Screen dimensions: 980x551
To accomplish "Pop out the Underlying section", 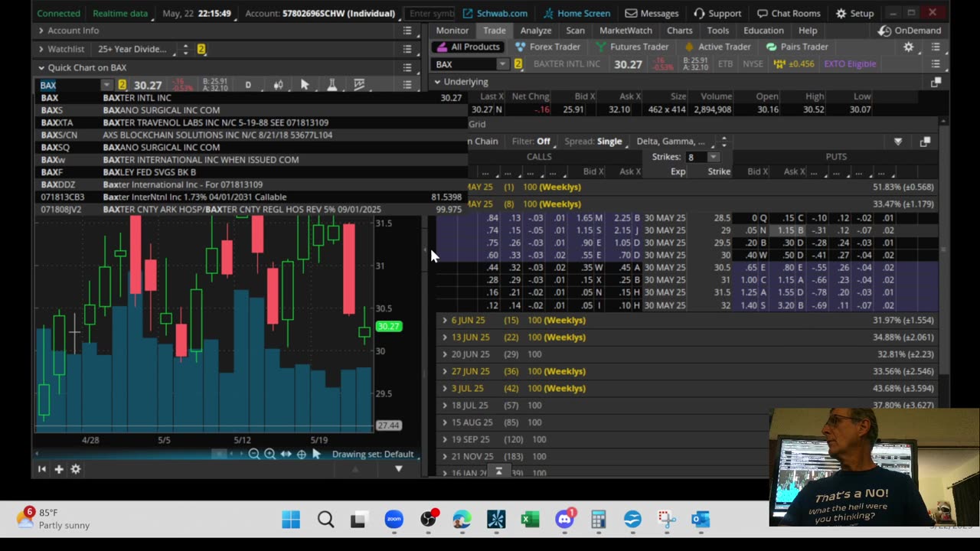I will [x=936, y=82].
